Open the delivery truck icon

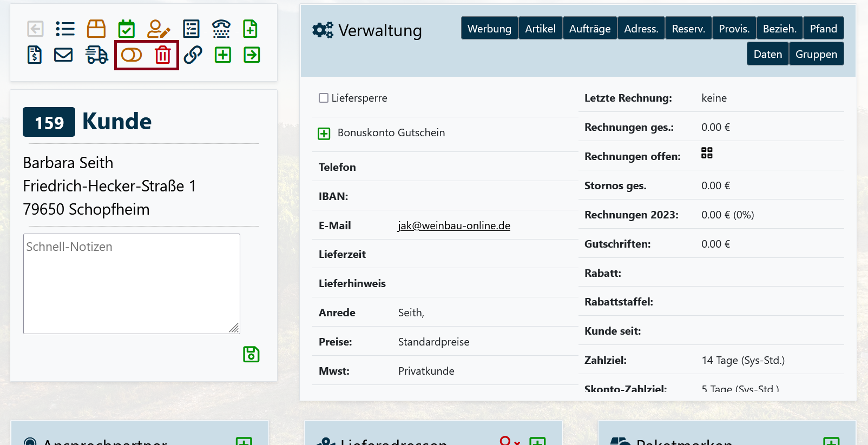(x=97, y=55)
